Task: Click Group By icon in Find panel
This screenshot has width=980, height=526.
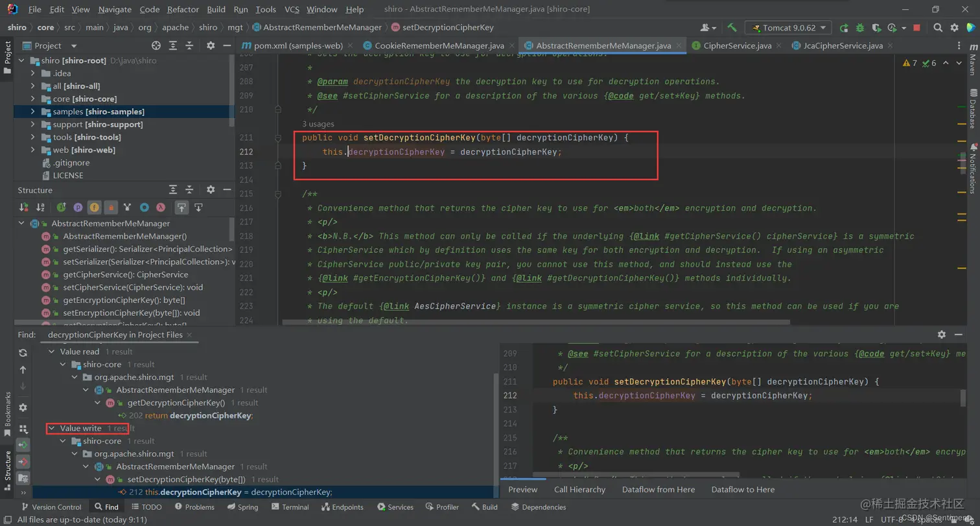Action: pos(23,429)
